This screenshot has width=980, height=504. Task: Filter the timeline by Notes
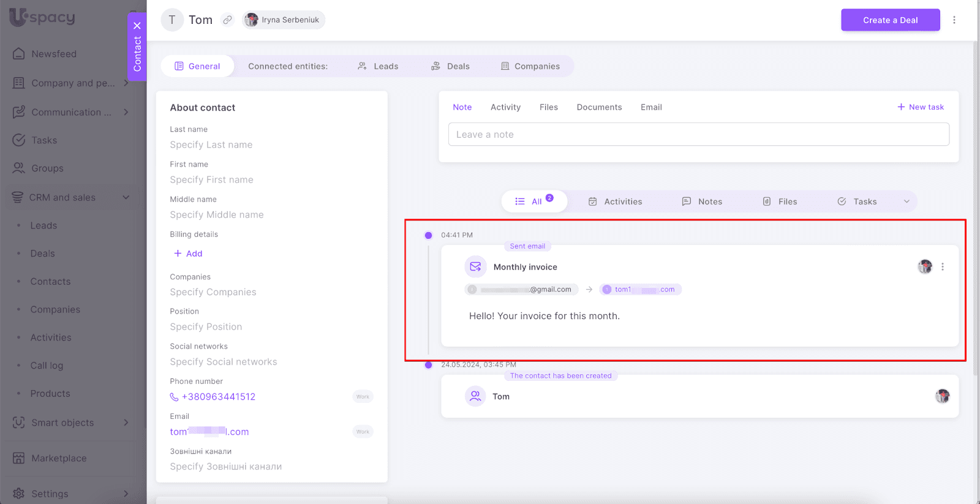tap(703, 201)
